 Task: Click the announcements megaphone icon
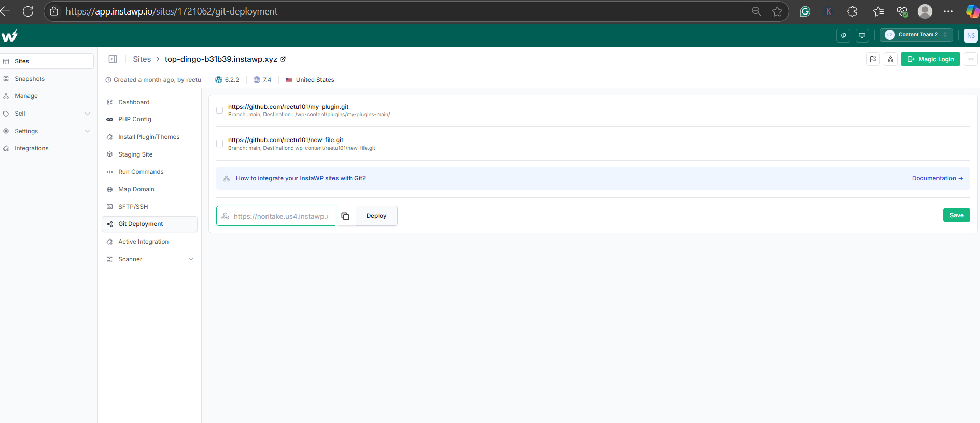point(844,35)
